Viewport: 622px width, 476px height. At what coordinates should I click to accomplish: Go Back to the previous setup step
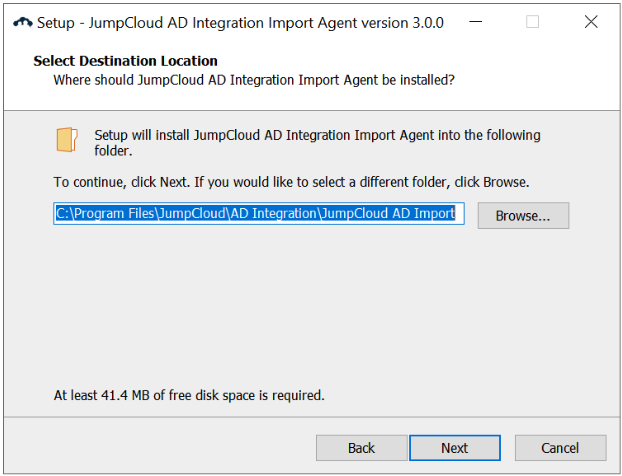point(361,447)
